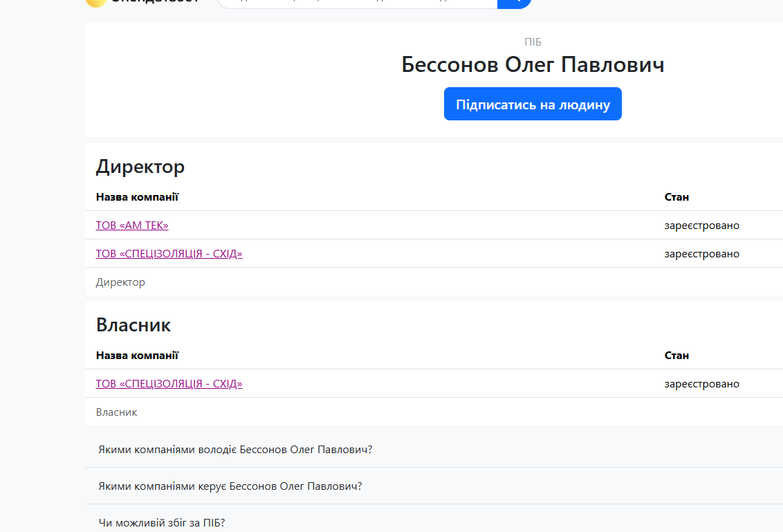Open ТОВ «СПЕЦІЗОЛЯЦІЯ - СХІД» link in the Директор table
This screenshot has width=783, height=532.
pyautogui.click(x=169, y=254)
